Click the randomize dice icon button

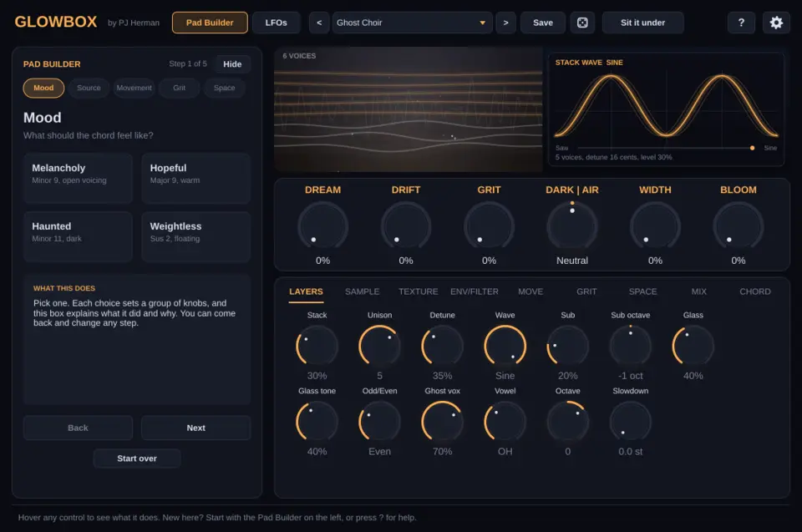582,23
